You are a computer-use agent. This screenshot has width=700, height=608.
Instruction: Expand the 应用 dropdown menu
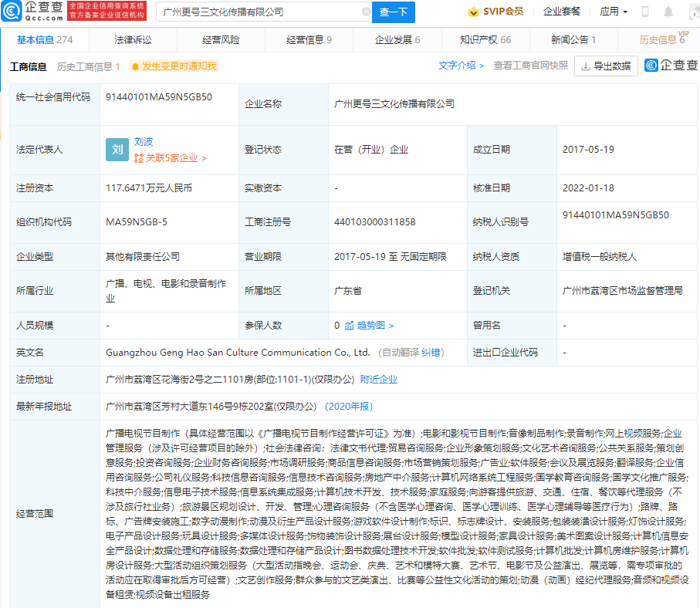coord(614,12)
